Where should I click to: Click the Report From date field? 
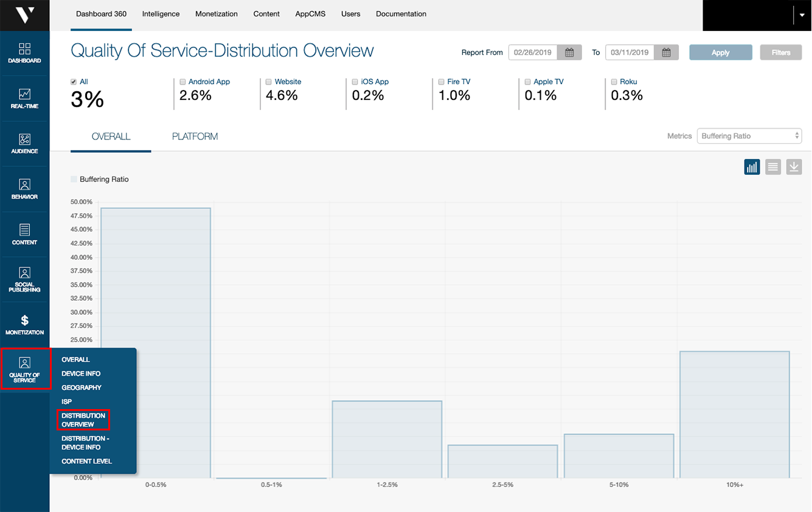(533, 52)
